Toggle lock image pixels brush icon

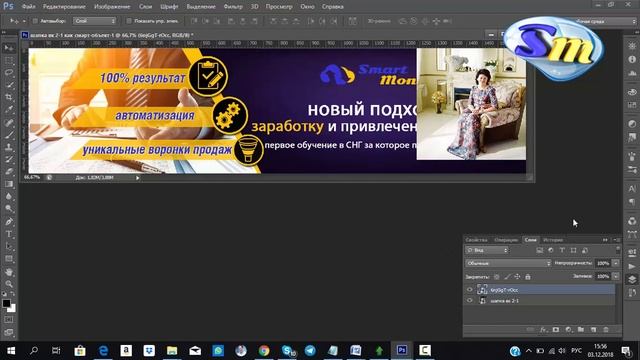[507, 277]
